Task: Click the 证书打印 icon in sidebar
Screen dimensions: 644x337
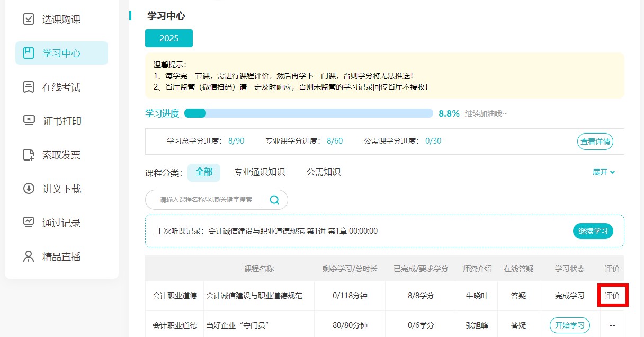Action: 29,121
